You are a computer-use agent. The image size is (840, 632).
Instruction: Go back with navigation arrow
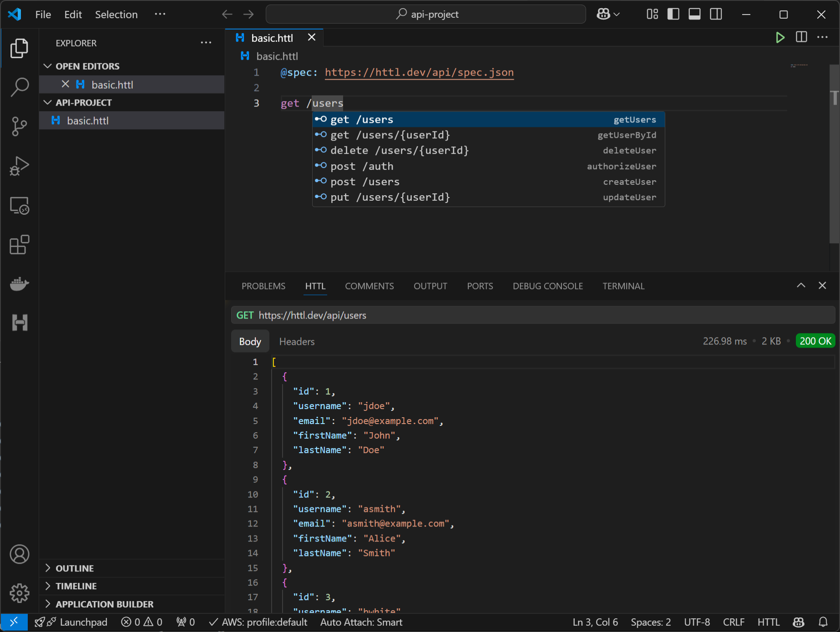227,14
